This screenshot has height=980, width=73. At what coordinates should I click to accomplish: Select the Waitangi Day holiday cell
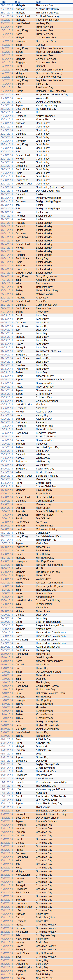pyautogui.click(x=43, y=23)
